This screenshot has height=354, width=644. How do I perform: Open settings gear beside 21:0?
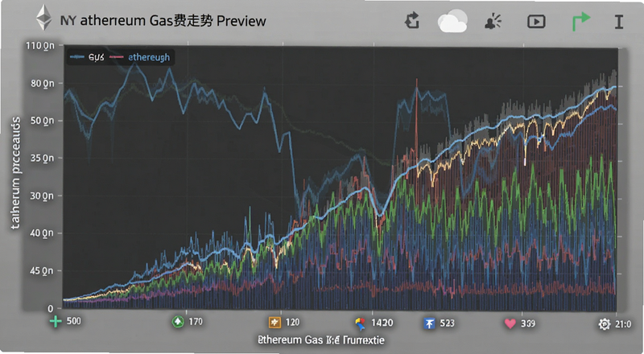tap(605, 324)
